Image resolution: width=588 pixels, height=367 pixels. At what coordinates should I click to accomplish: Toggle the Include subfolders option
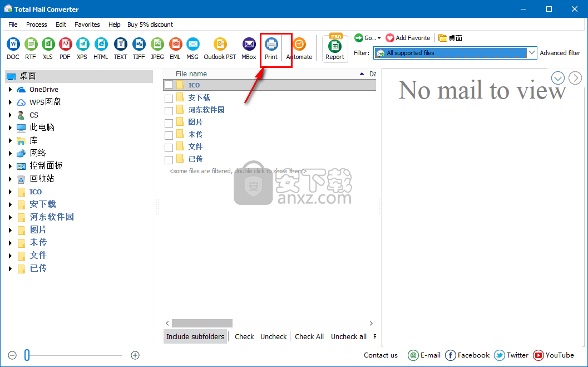195,336
